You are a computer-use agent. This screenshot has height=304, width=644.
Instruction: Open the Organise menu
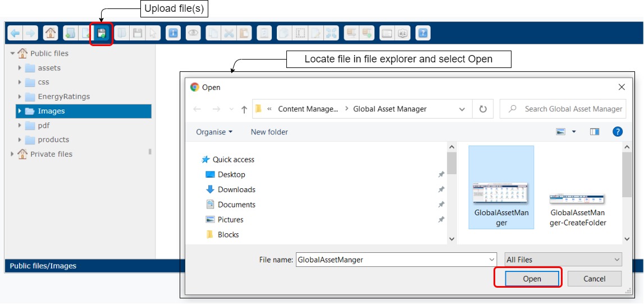214,132
